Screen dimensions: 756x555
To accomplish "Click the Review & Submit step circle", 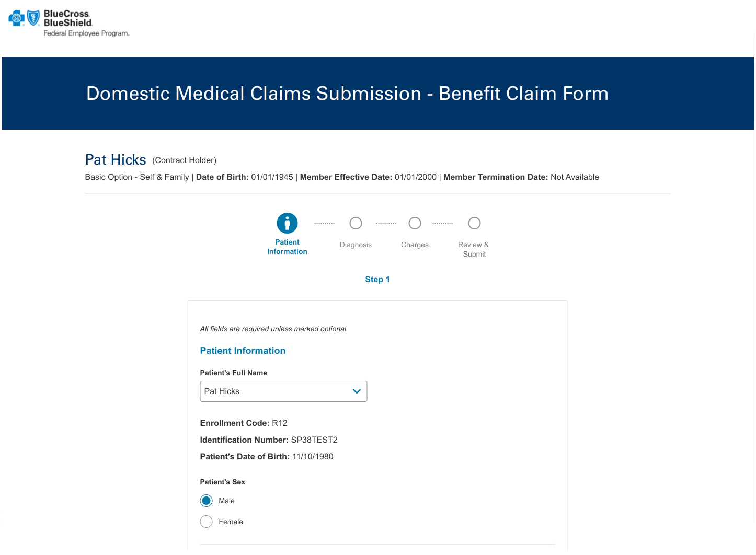I will (x=474, y=223).
